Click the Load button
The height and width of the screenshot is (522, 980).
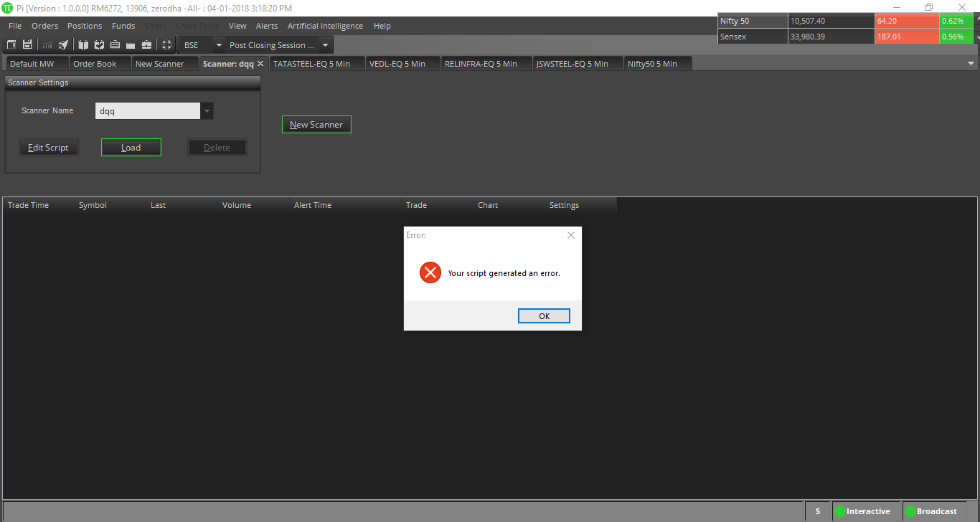coord(131,148)
